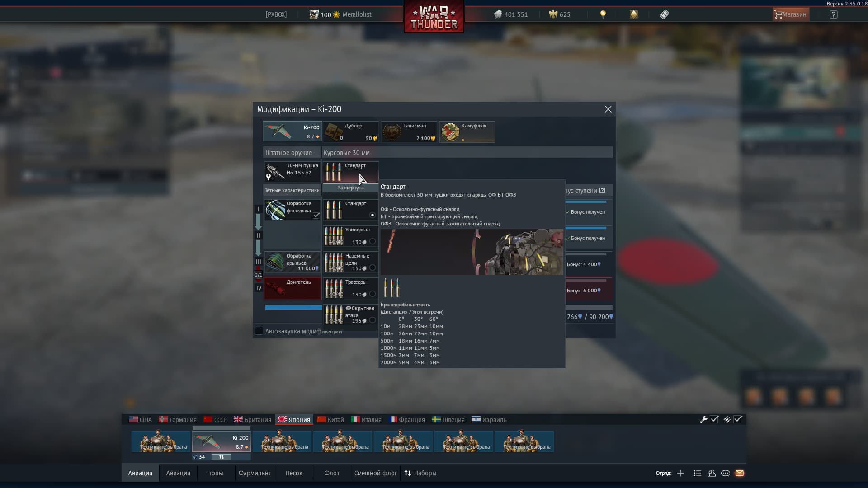Image resolution: width=868 pixels, height=488 pixels.
Task: Select the Ki-200 aircraft card in modifications header
Action: (292, 131)
